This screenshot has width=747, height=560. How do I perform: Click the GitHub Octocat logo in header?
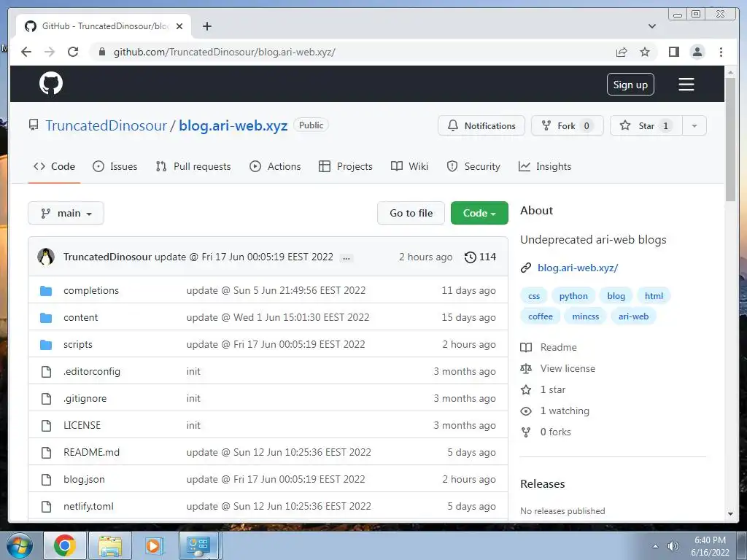[x=51, y=84]
